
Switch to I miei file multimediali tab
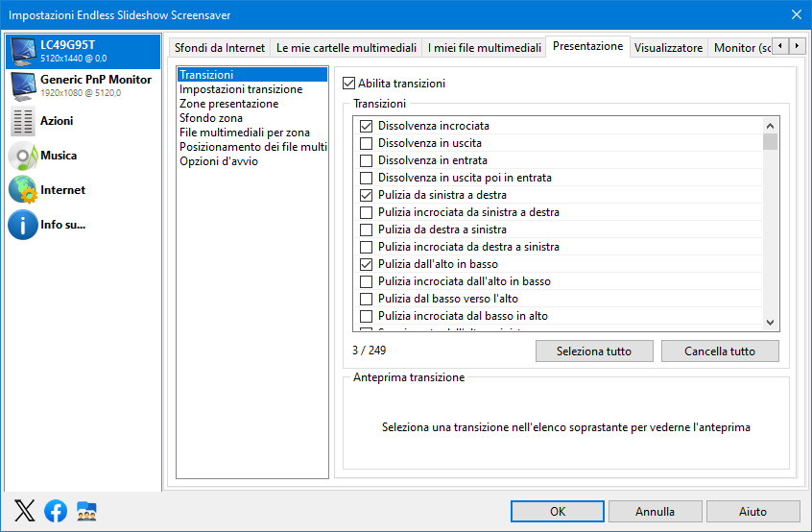coord(484,48)
